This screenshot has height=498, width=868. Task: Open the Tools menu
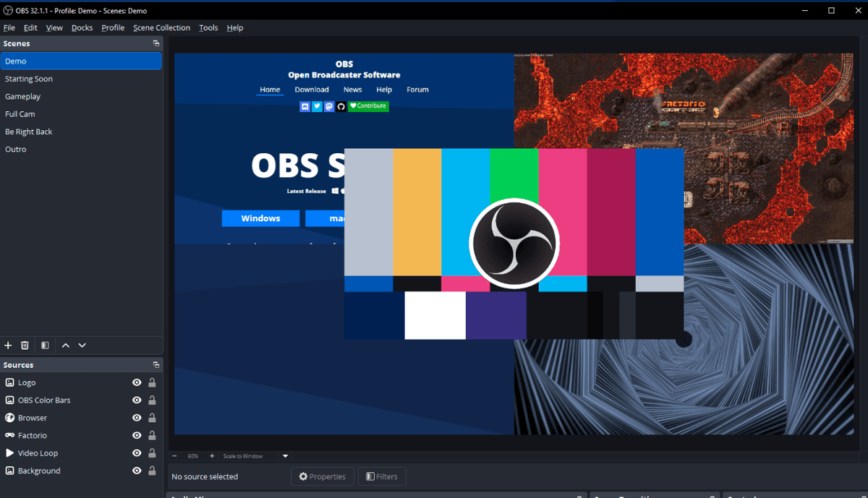[x=208, y=27]
